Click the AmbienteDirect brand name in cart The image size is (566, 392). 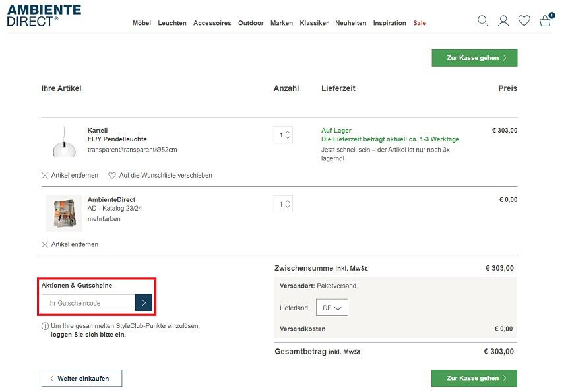(111, 199)
